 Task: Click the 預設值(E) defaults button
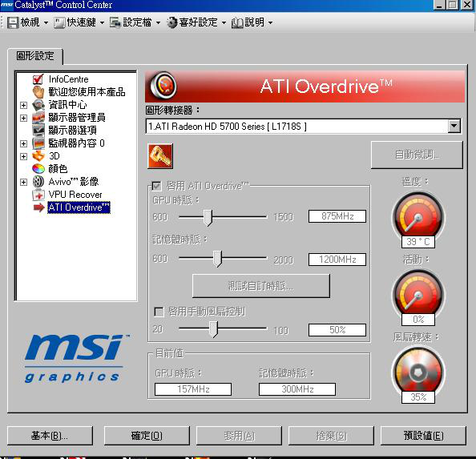tap(423, 436)
